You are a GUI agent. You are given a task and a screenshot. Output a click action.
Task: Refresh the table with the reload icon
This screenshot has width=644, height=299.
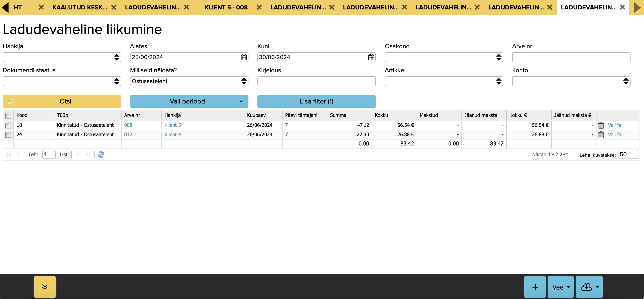(101, 154)
